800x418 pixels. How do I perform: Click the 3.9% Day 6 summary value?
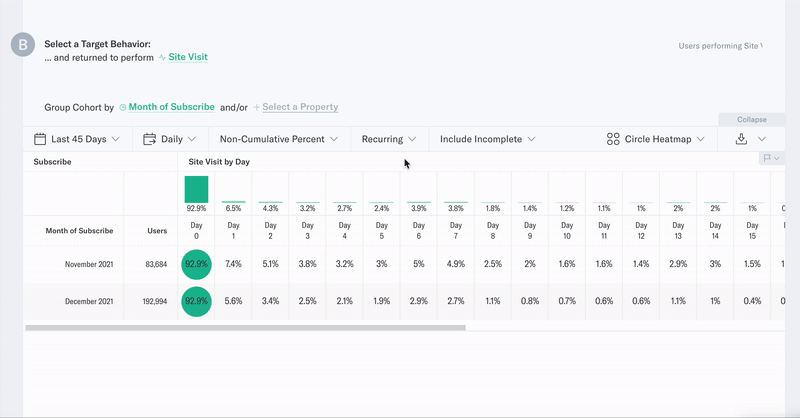click(x=418, y=208)
